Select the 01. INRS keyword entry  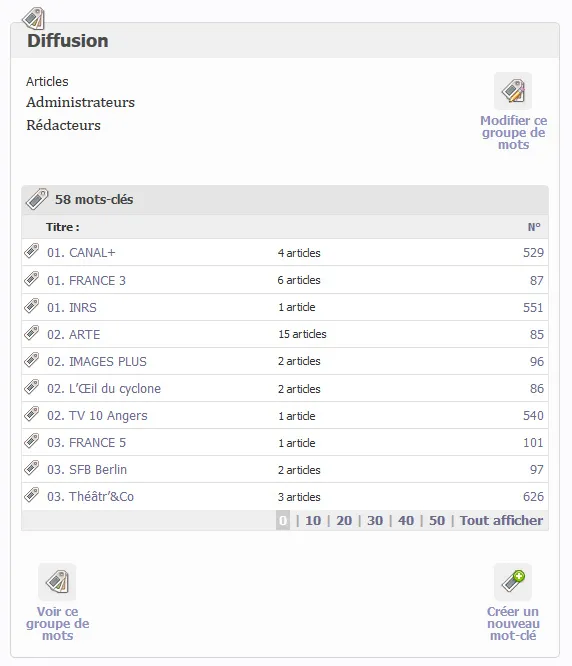72,308
